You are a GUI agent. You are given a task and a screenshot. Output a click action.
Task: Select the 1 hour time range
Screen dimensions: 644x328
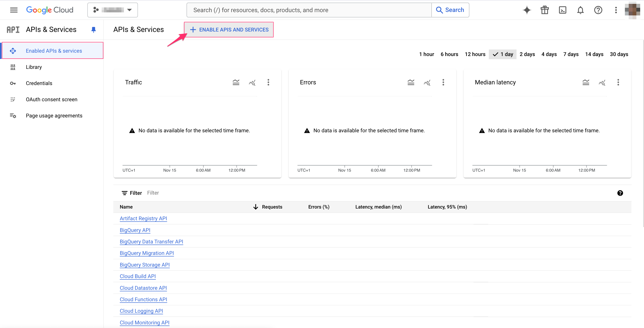coord(426,54)
